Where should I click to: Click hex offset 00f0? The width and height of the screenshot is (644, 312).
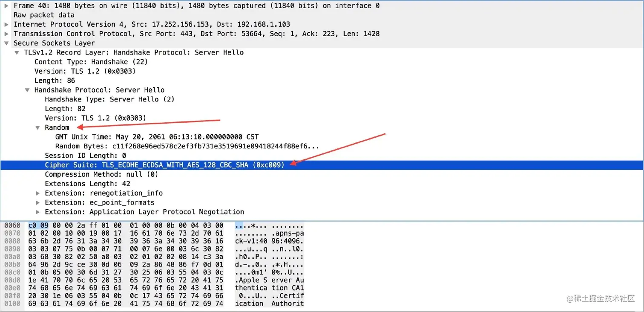pos(12,295)
